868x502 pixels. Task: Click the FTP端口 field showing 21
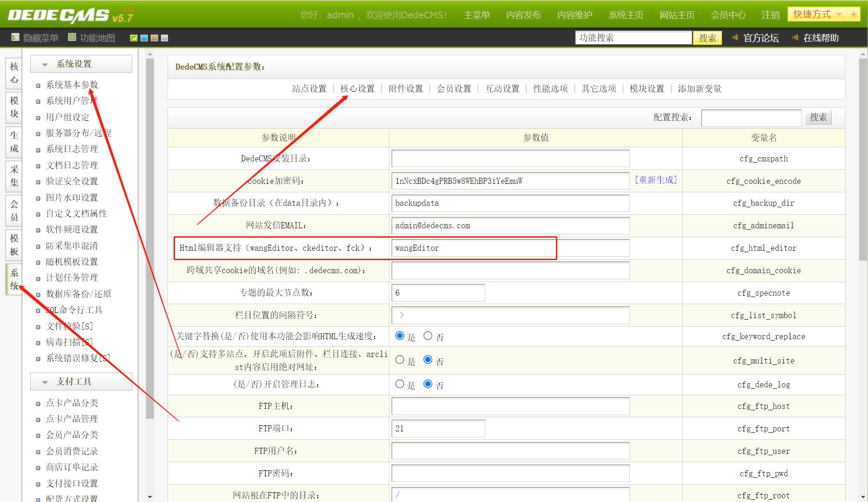point(438,428)
